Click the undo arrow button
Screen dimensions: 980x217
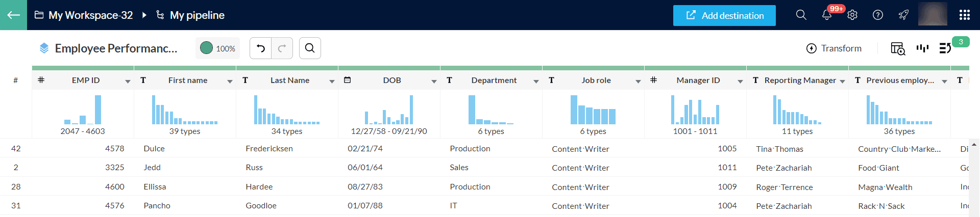261,48
